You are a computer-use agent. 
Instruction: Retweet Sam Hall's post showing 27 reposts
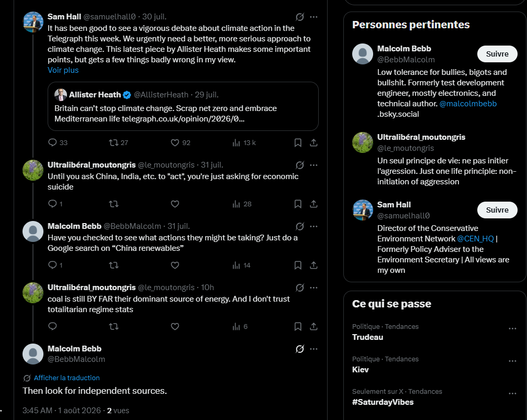click(x=114, y=142)
